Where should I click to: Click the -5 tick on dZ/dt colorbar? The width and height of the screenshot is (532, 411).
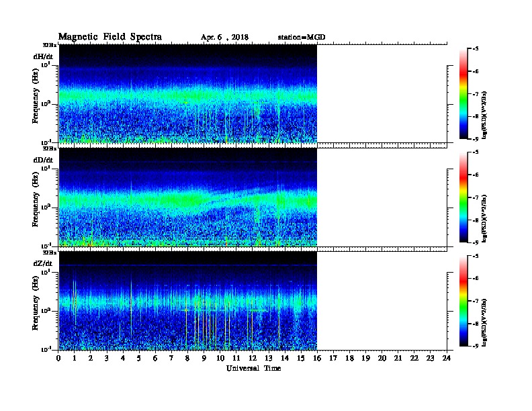point(476,256)
